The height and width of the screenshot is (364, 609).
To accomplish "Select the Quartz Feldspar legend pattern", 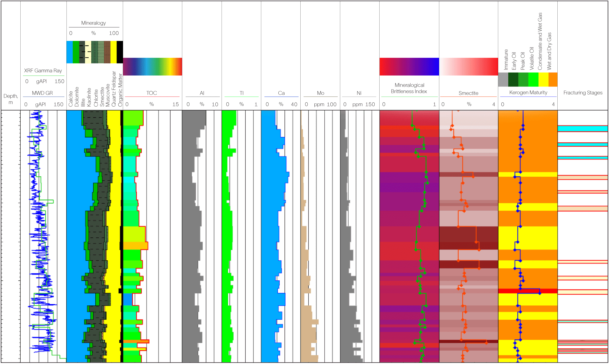I will tap(113, 52).
